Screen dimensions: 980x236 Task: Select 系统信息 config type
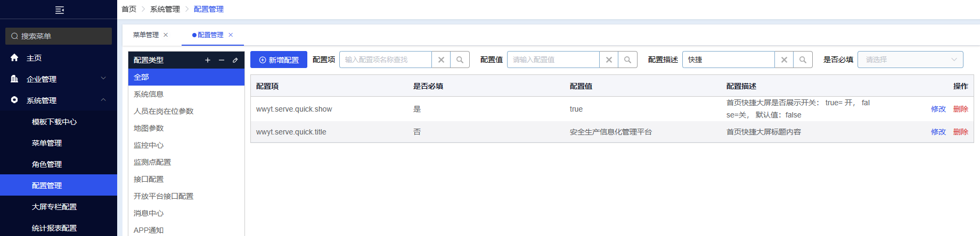(x=186, y=94)
